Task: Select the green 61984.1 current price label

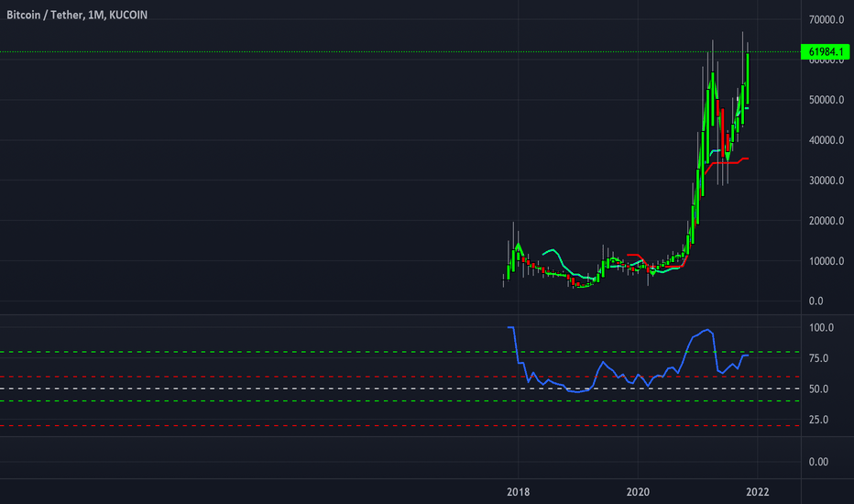Action: tap(825, 51)
